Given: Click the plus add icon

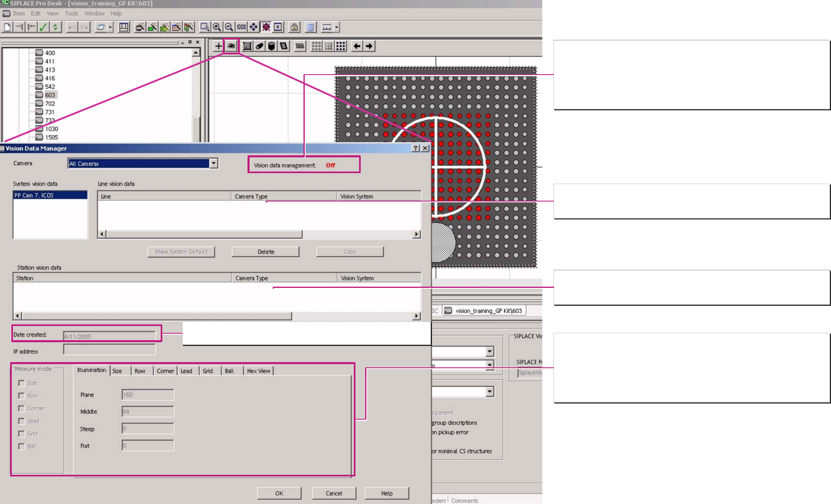Looking at the screenshot, I should tap(218, 46).
